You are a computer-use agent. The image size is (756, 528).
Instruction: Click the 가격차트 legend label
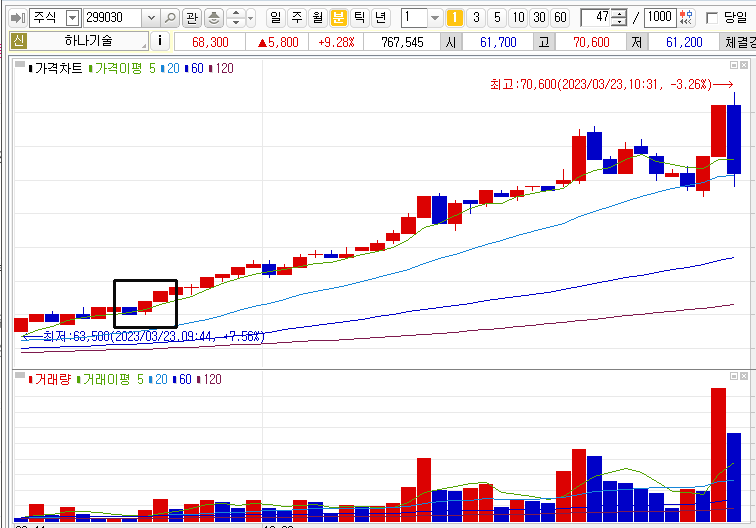click(55, 68)
